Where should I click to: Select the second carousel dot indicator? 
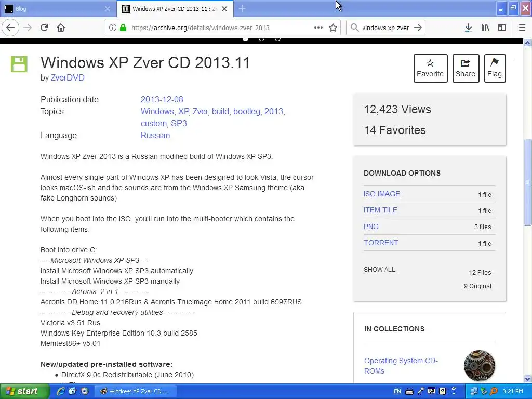262,38
